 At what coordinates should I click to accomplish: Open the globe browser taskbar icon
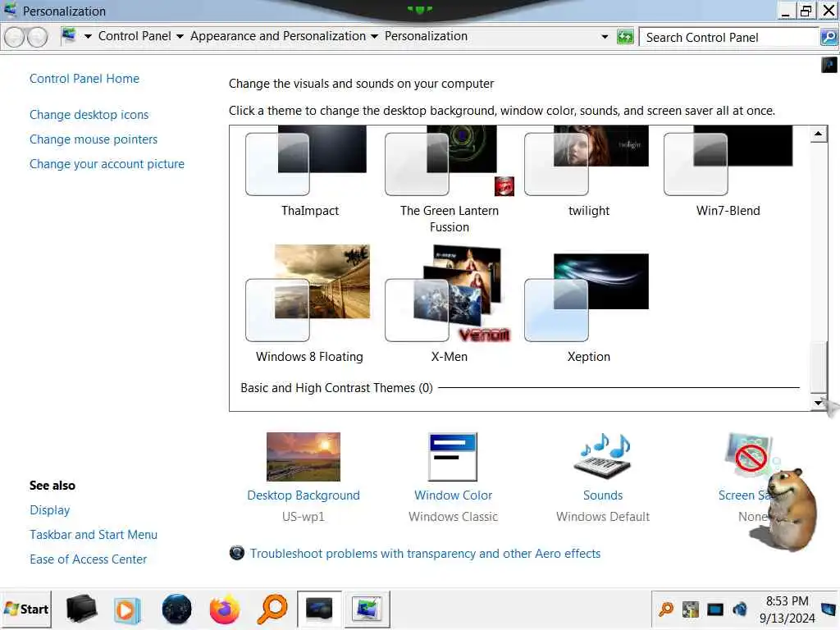176,609
